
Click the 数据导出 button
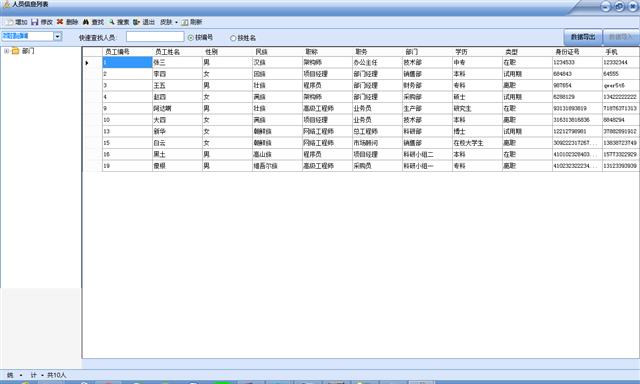[583, 37]
